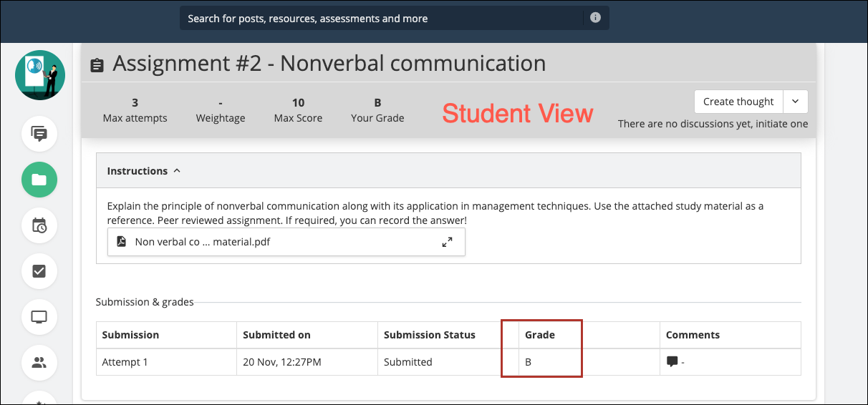Click the grade B cell in table
The width and height of the screenshot is (868, 405).
click(x=529, y=362)
